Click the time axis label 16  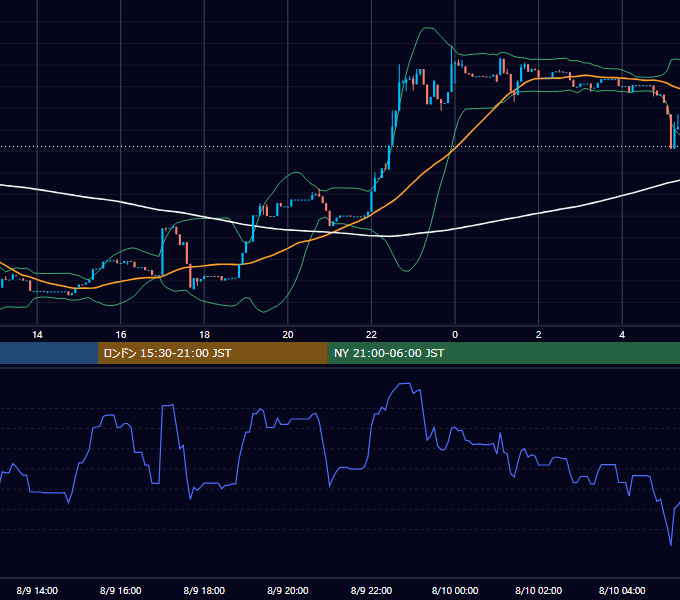point(121,335)
